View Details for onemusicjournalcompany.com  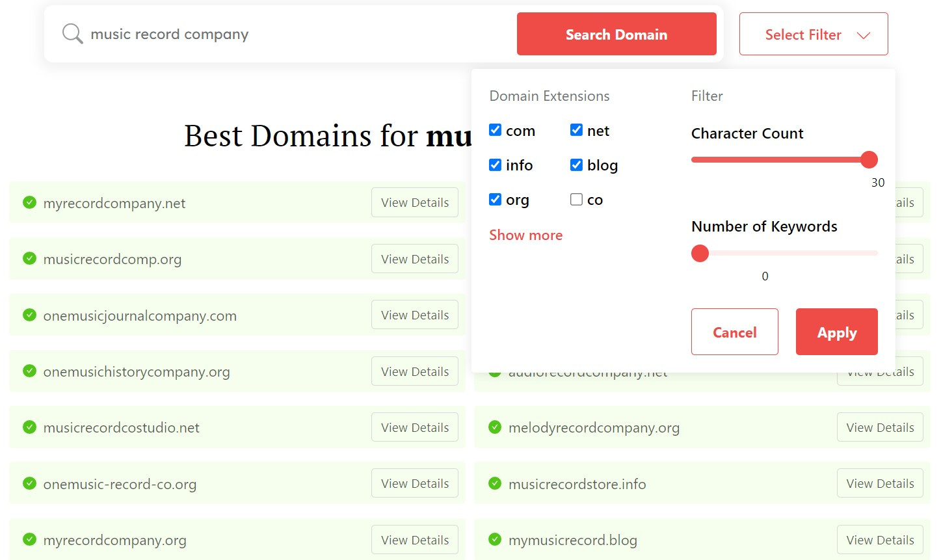coord(415,315)
